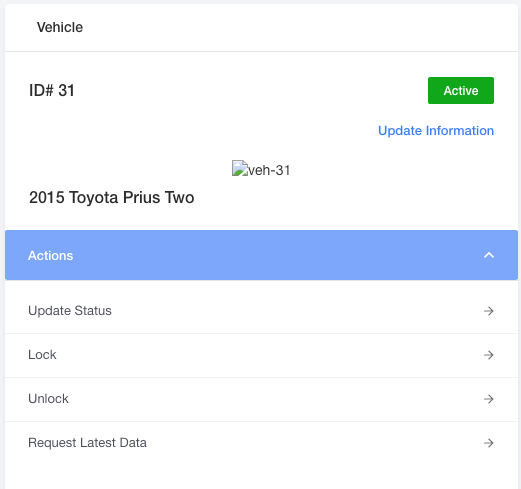Viewport: 521px width, 489px height.
Task: Open the Update Status action
Action: coord(261,311)
